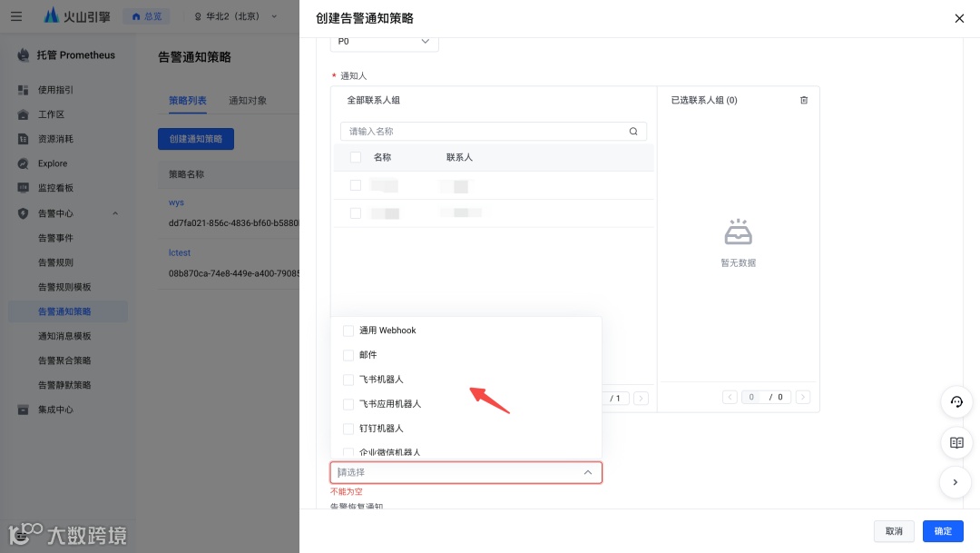Clear selected groups with trash icon
Viewport: 980px width, 553px height.
804,100
